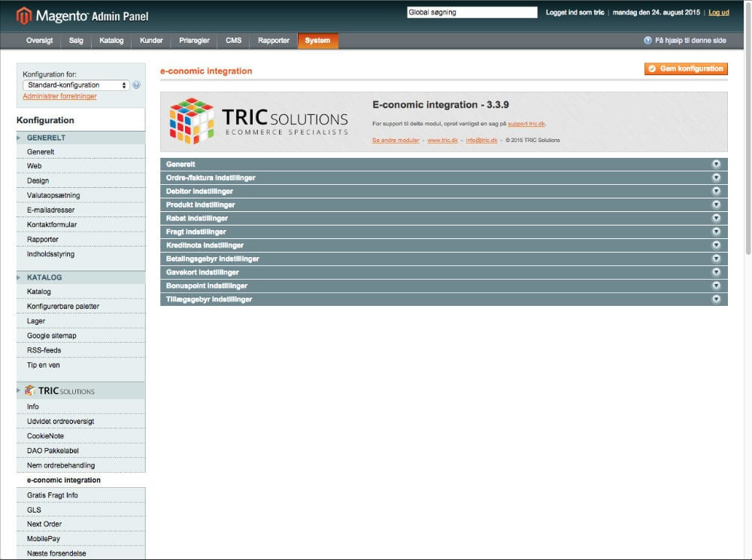Open the Salg menu

tap(75, 41)
